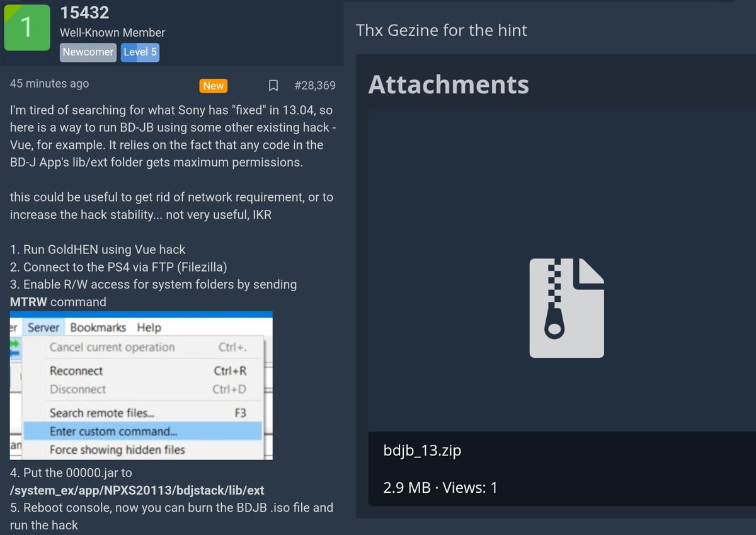Click the Level 5 badge
This screenshot has height=535, width=756.
(140, 52)
